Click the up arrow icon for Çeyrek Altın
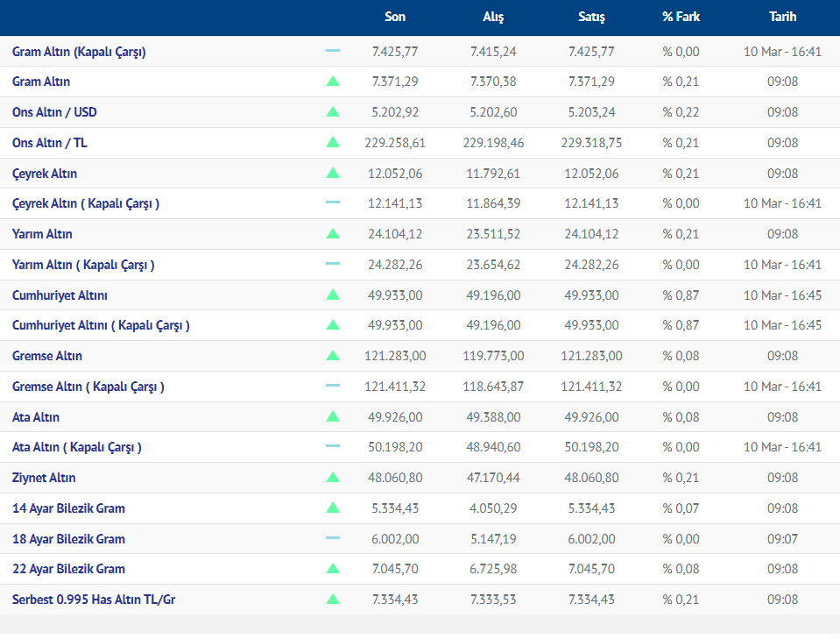 (x=333, y=174)
